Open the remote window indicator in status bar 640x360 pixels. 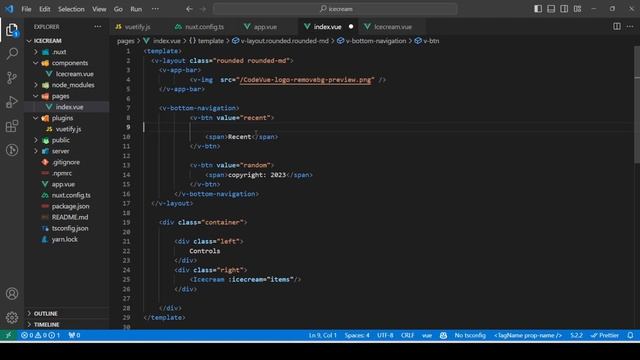8,335
